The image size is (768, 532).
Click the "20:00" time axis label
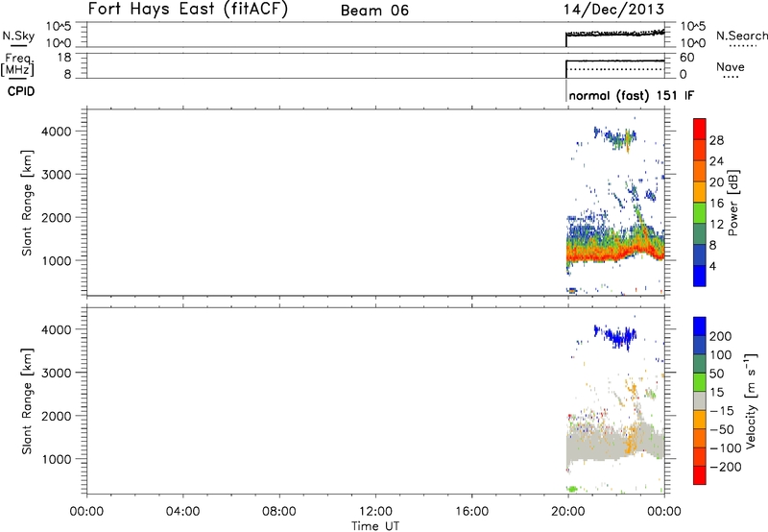coord(568,512)
